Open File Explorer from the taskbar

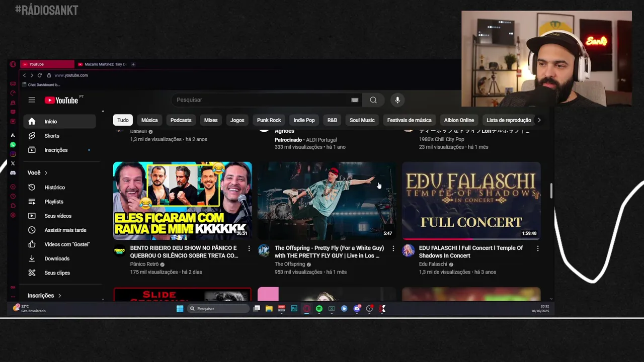(269, 309)
